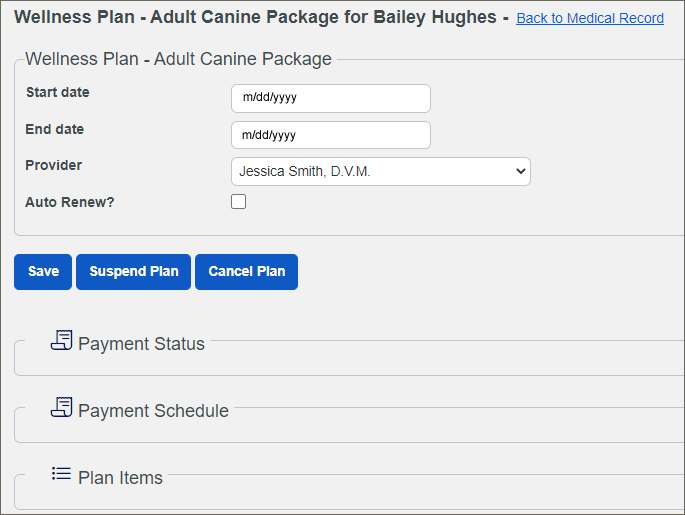Click the Cancel Plan button
The width and height of the screenshot is (685, 515).
point(246,272)
